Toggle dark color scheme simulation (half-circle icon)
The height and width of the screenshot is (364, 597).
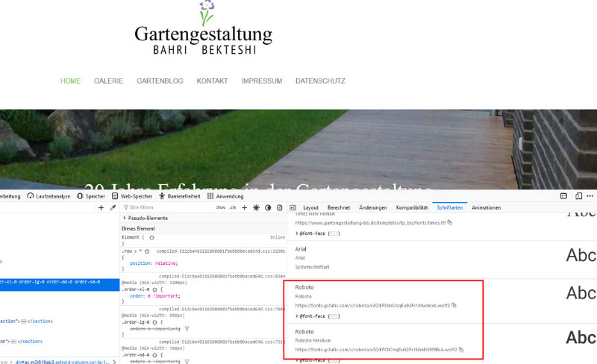pos(268,207)
